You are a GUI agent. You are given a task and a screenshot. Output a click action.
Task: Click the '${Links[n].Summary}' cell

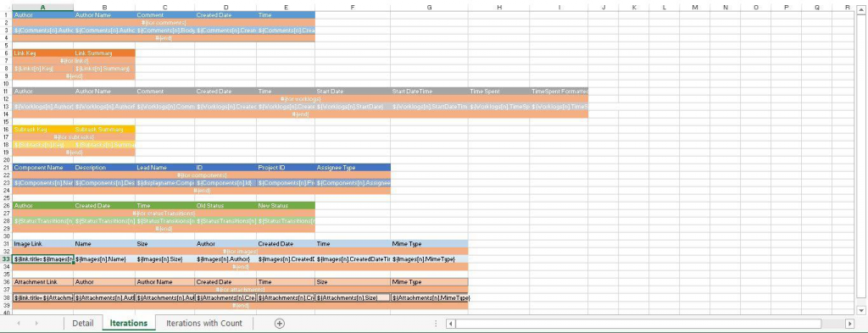coord(104,69)
